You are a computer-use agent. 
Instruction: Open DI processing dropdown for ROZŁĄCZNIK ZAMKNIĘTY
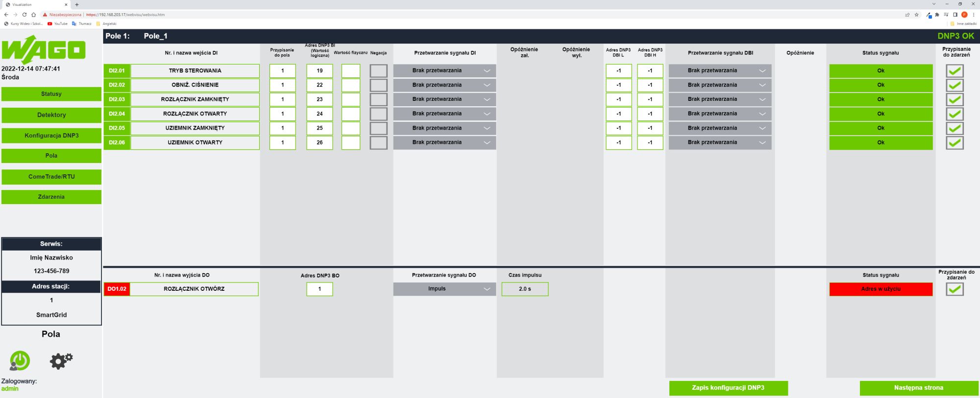coord(444,99)
